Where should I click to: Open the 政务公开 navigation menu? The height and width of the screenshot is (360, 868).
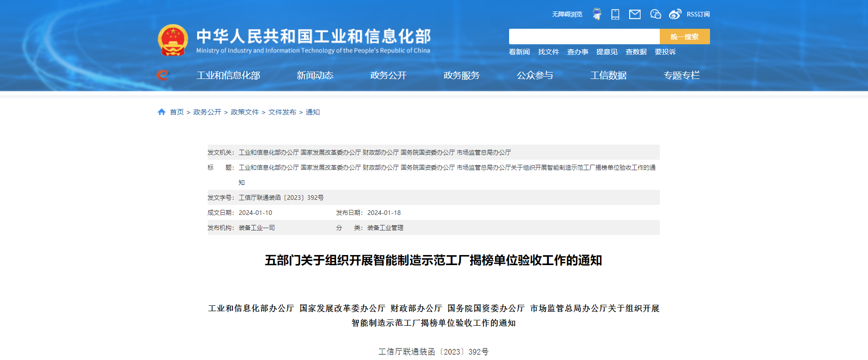click(388, 75)
